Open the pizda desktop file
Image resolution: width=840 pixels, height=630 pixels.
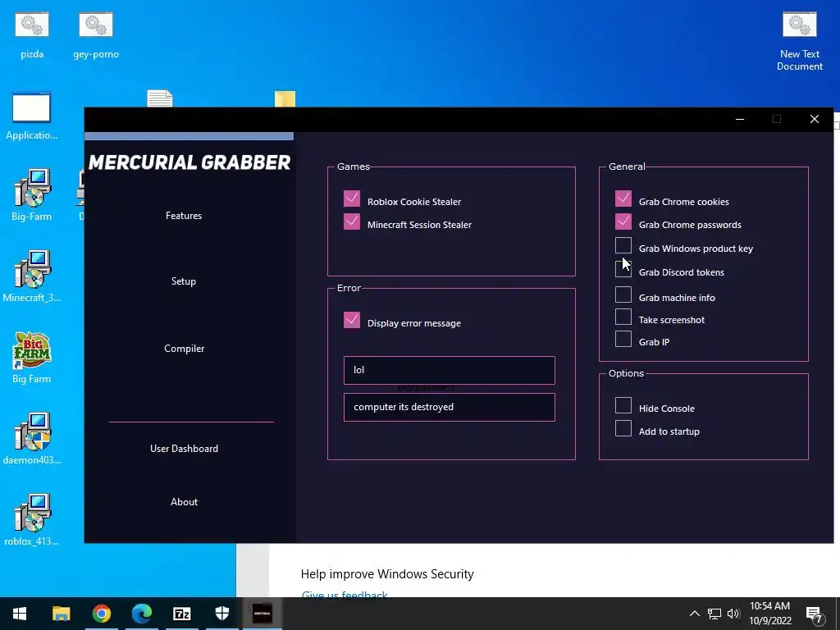(x=32, y=35)
